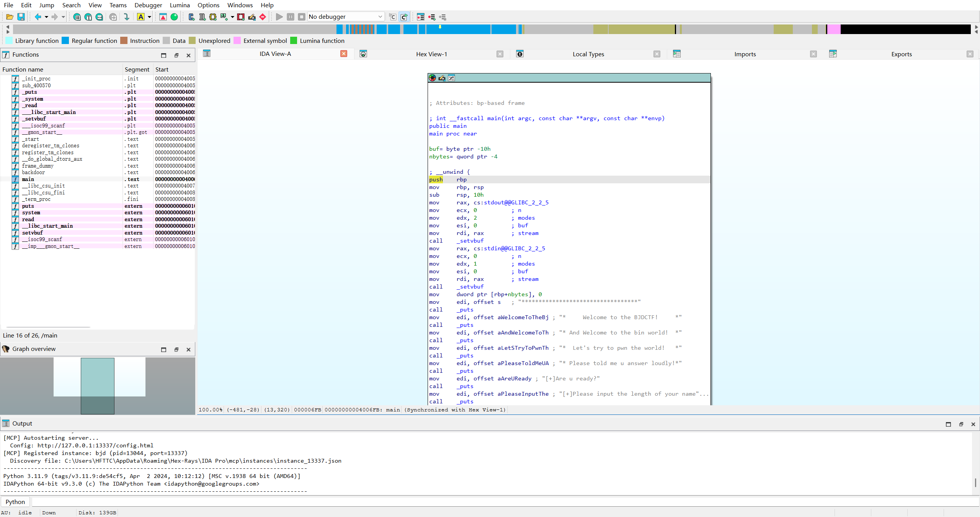Click the Open file folder icon
980x517 pixels.
coord(10,17)
